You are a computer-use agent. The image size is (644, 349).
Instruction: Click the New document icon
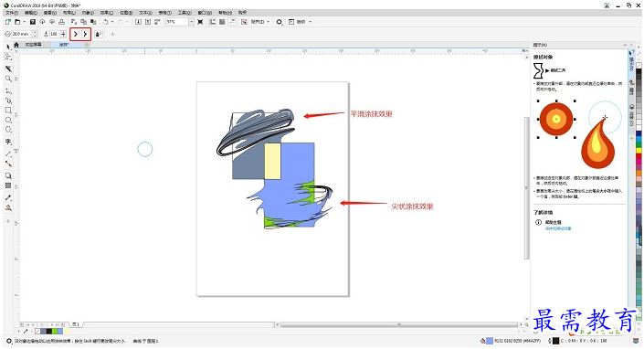8,22
